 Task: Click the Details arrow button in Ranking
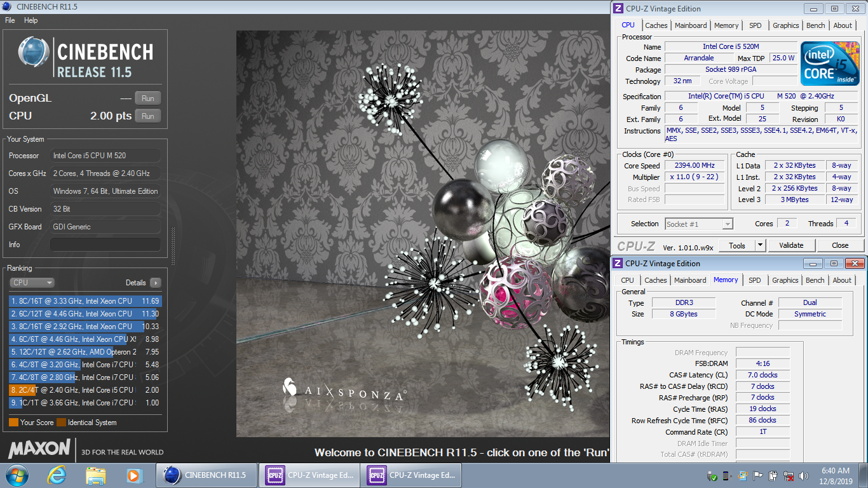155,283
